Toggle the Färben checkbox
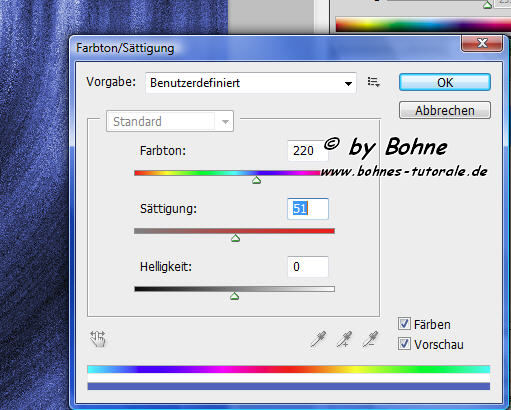This screenshot has width=511, height=410. tap(404, 324)
